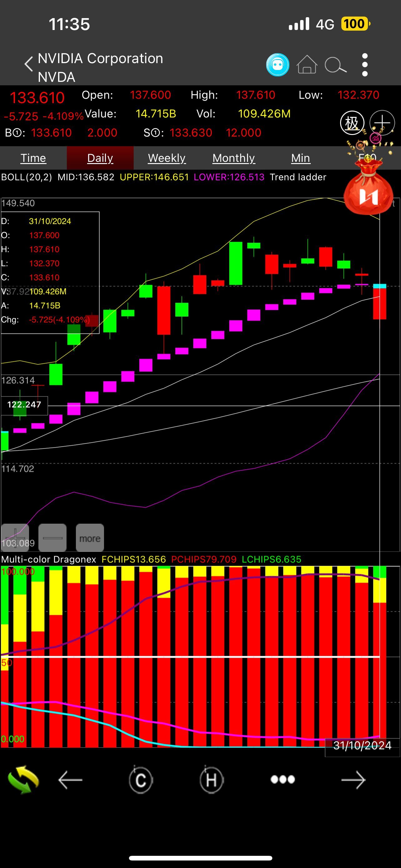
Task: Switch to the Weekly chart tab
Action: [x=167, y=158]
